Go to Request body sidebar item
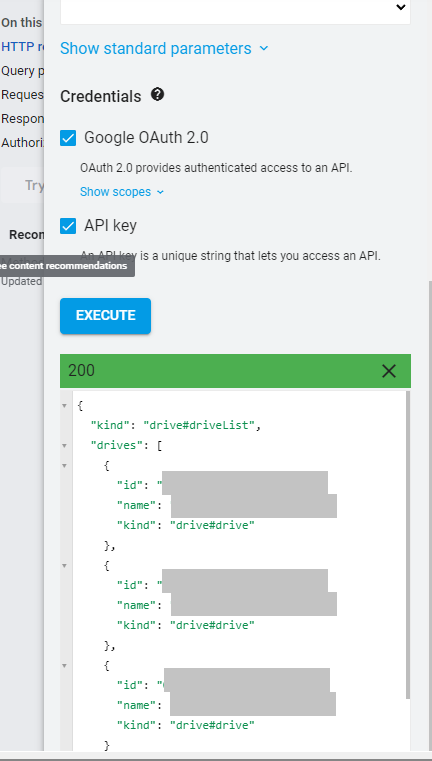 point(22,95)
